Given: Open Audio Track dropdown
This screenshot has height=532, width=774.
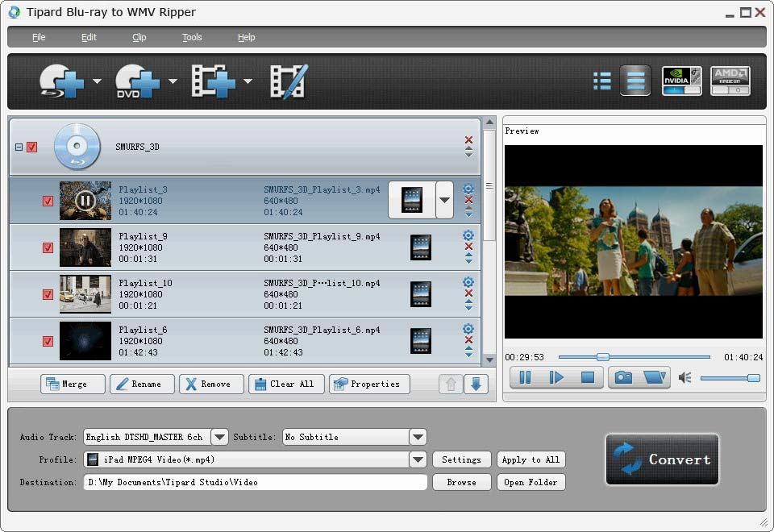Looking at the screenshot, I should [x=219, y=437].
